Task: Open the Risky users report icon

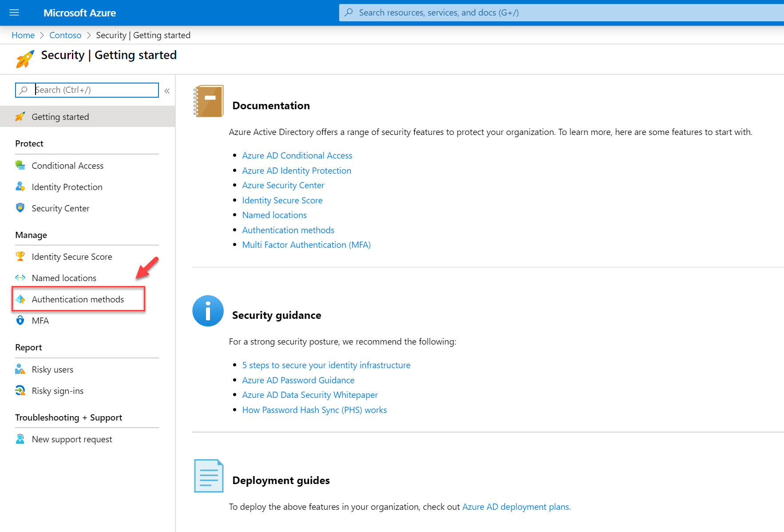Action: 20,369
